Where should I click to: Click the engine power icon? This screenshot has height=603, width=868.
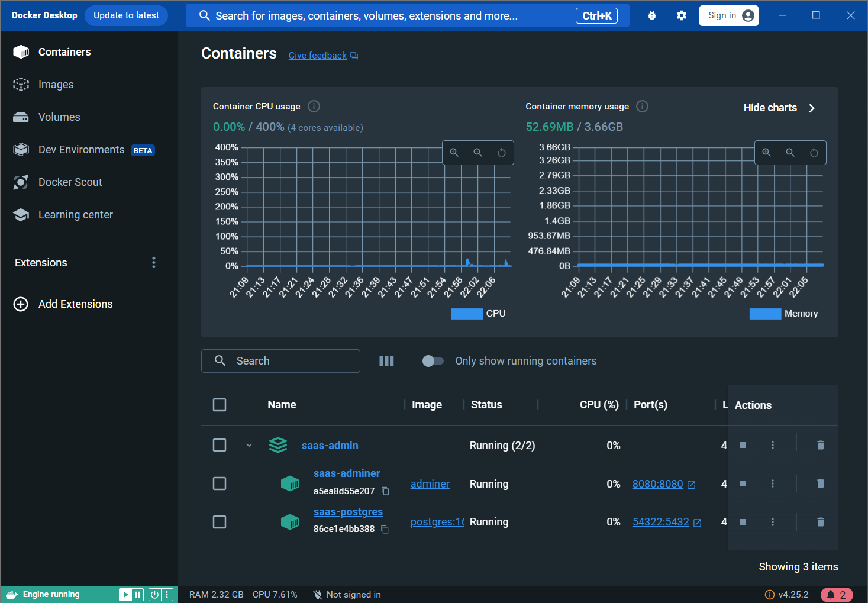154,595
